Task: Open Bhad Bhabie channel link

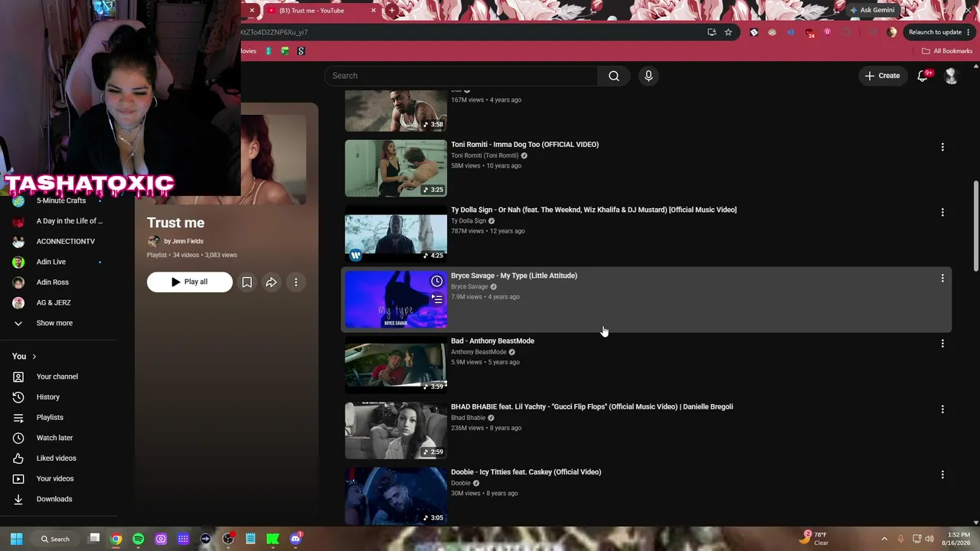Action: point(468,418)
